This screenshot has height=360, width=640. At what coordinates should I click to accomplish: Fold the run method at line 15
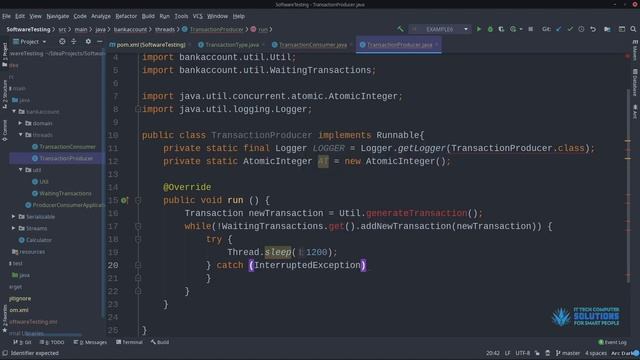138,200
